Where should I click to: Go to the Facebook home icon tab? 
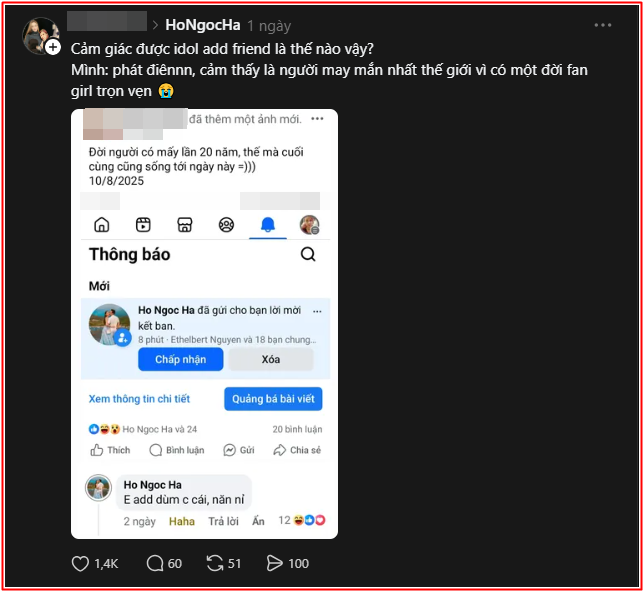pos(101,225)
